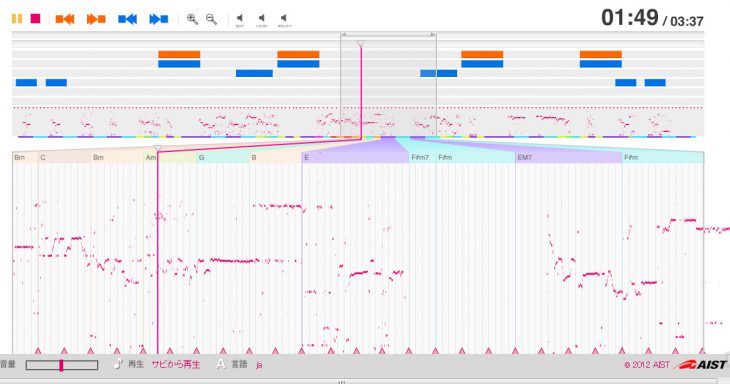The width and height of the screenshot is (730, 384).
Task: Click the music note playback icon
Action: 118,364
